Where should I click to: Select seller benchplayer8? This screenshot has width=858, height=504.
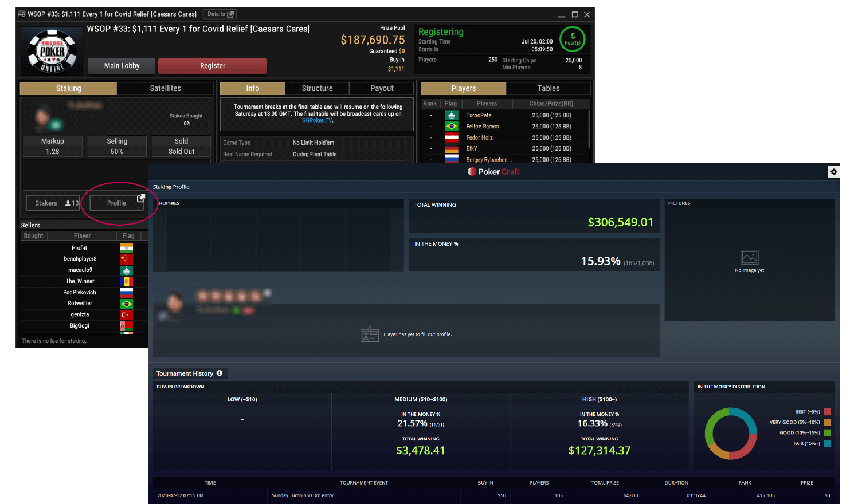(80, 259)
